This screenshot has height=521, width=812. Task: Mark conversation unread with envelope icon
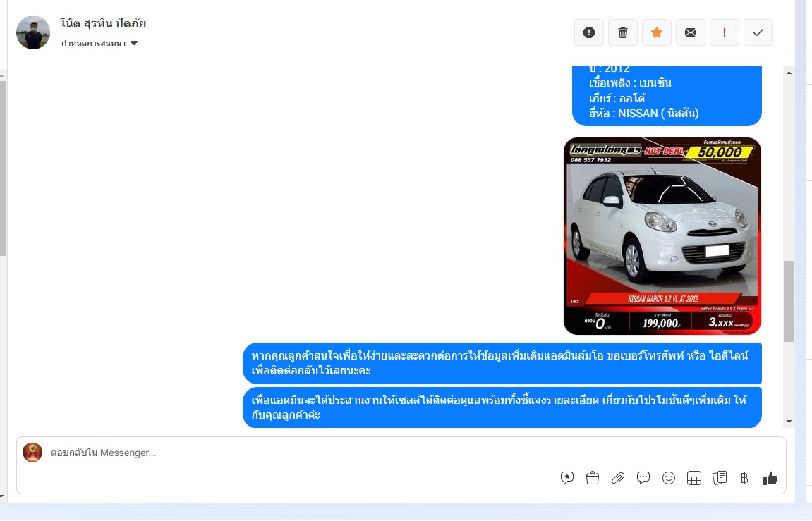[690, 32]
